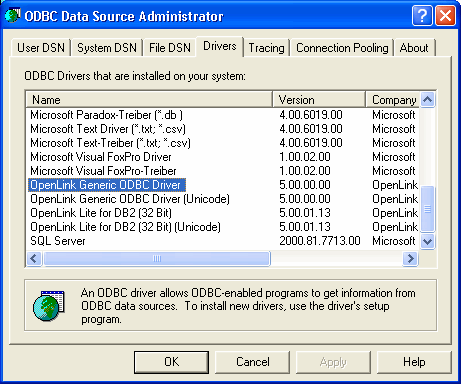Click the horizontal scrollbar right arrow
The width and height of the screenshot is (461, 384).
(410, 258)
